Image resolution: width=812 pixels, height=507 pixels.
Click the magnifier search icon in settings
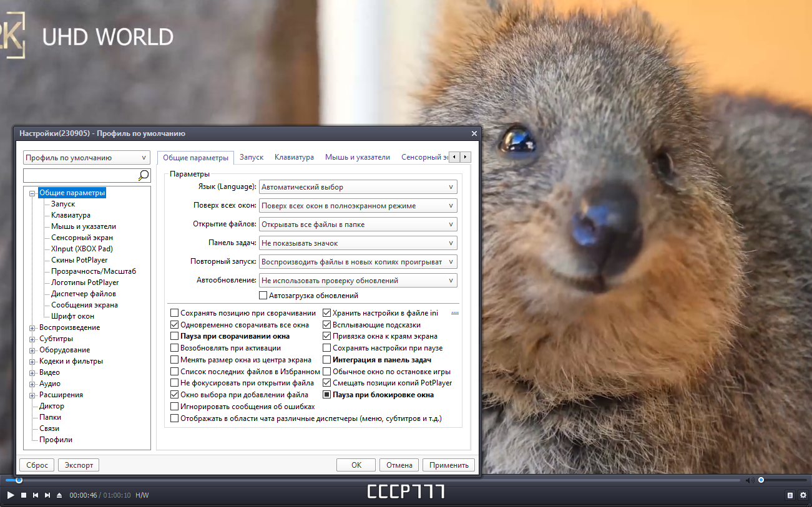pyautogui.click(x=144, y=175)
